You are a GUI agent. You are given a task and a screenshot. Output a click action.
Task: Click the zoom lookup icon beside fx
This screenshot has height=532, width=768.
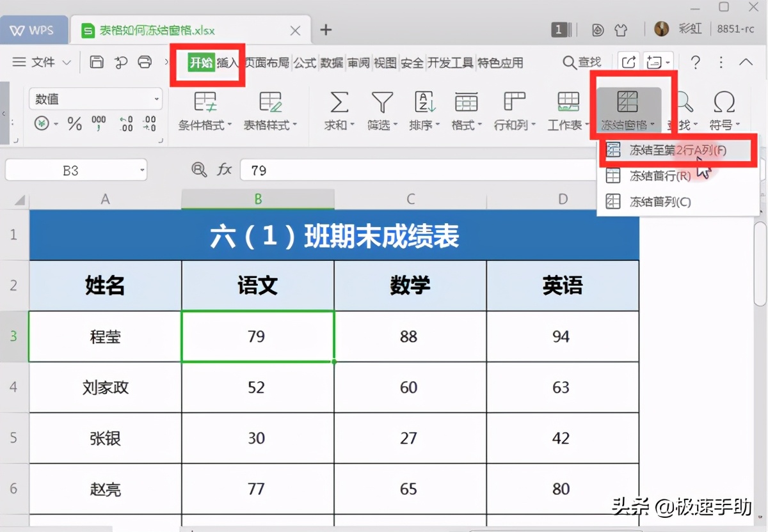point(199,169)
